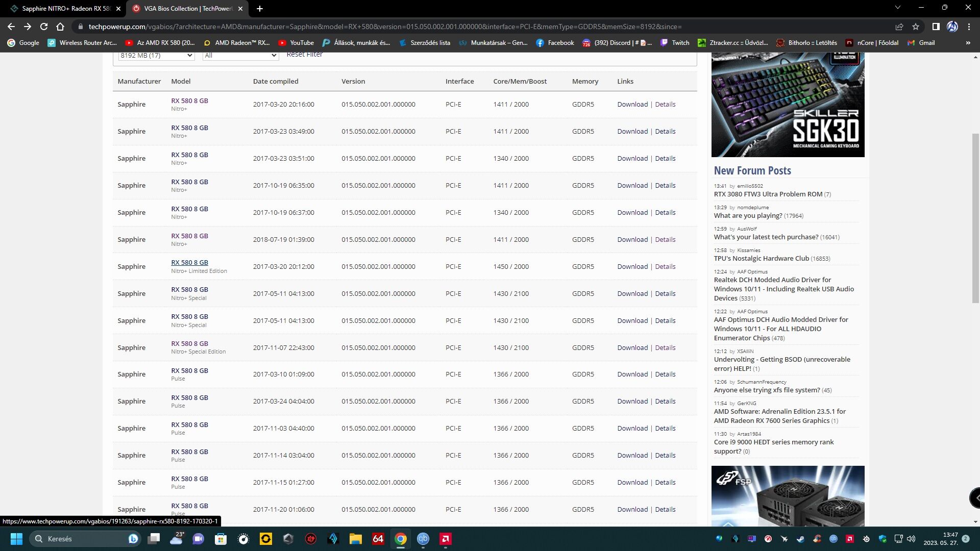
Task: Download the 2017-11-07 22:43:00 Special Edition BIOS
Action: [632, 348]
